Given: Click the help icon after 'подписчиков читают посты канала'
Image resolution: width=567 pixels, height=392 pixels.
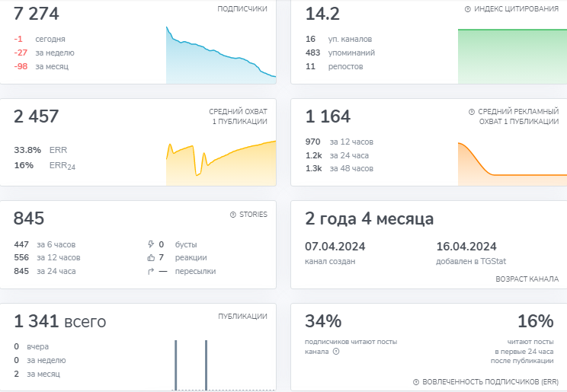Looking at the screenshot, I should (x=336, y=352).
